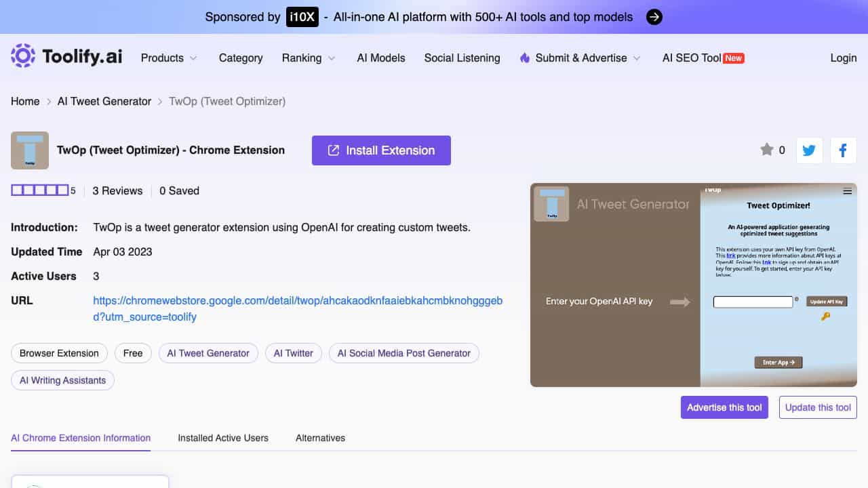Go to the AI Models page
This screenshot has height=488, width=868.
(x=381, y=58)
